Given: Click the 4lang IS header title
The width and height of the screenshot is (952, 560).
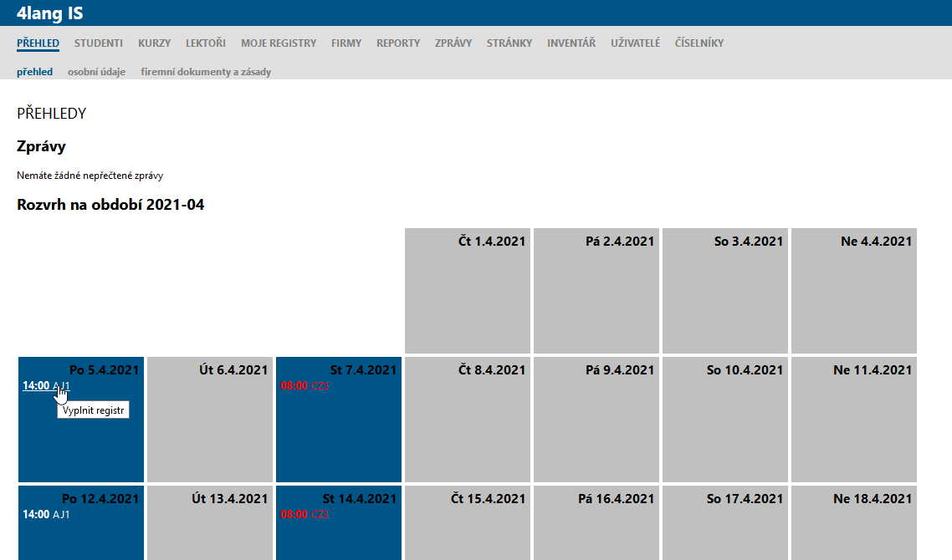Looking at the screenshot, I should point(49,13).
